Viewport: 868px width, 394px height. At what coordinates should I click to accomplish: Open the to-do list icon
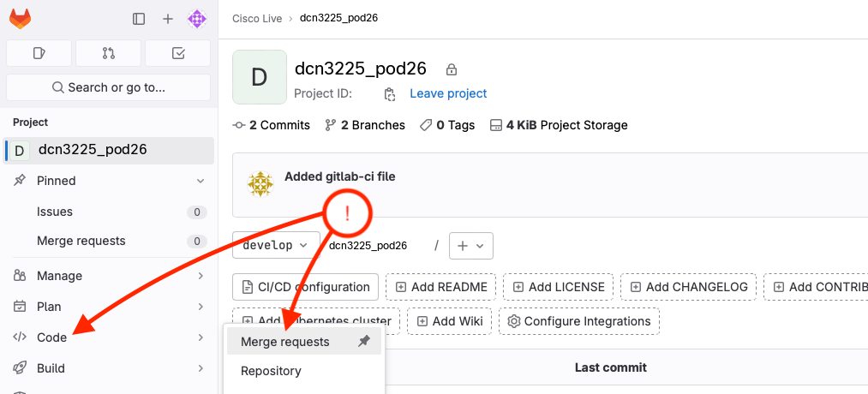178,53
